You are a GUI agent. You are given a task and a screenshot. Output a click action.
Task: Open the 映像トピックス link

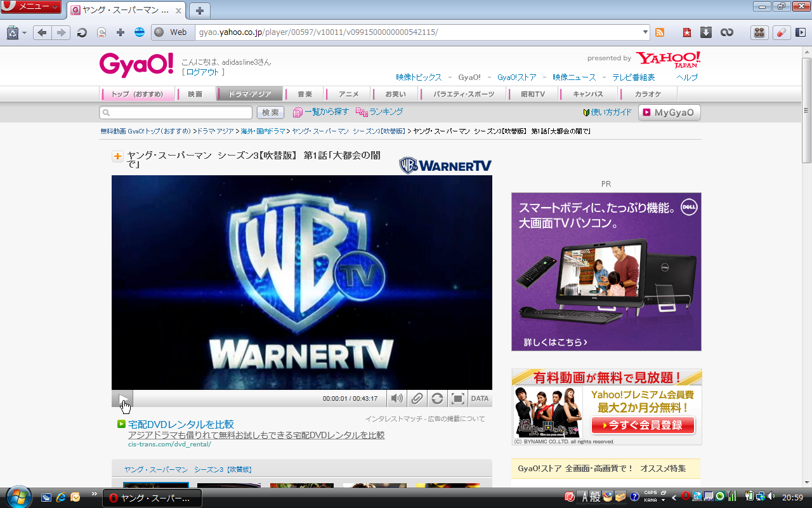pos(419,77)
